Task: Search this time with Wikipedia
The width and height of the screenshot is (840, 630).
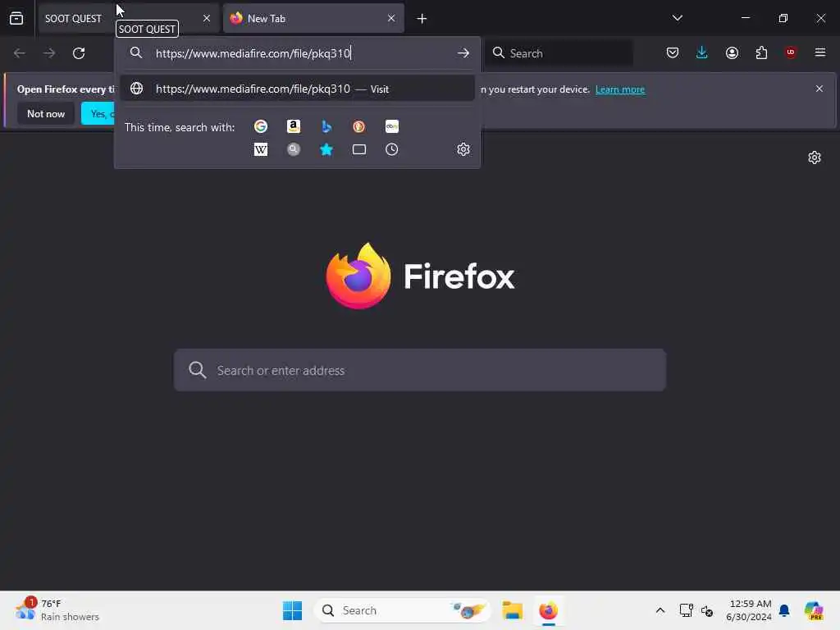Action: pyautogui.click(x=261, y=149)
